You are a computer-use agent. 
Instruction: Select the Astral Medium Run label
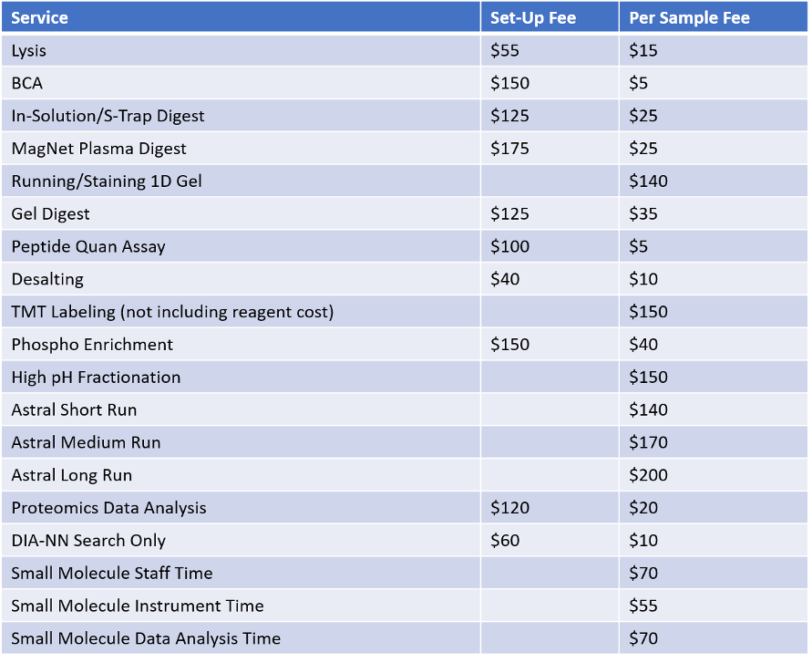[x=86, y=443]
